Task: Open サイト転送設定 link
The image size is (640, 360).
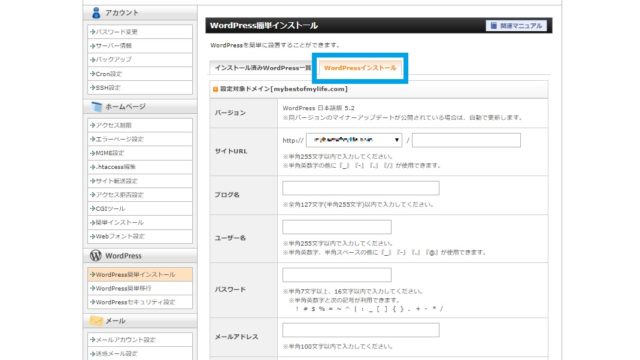Action: pyautogui.click(x=140, y=181)
